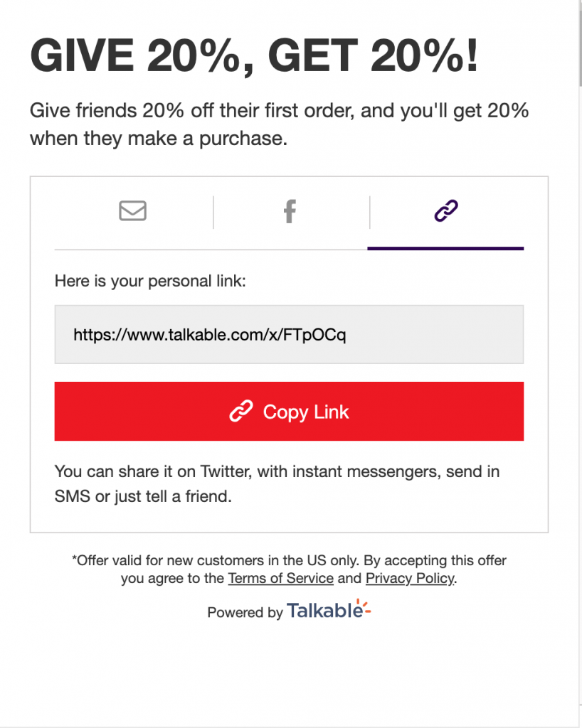Click the chain icon on Copy Link

(x=241, y=412)
